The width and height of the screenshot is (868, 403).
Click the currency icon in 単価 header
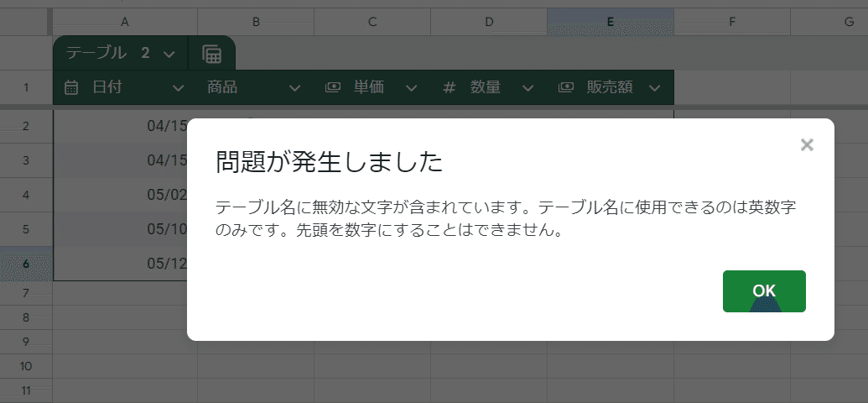333,87
